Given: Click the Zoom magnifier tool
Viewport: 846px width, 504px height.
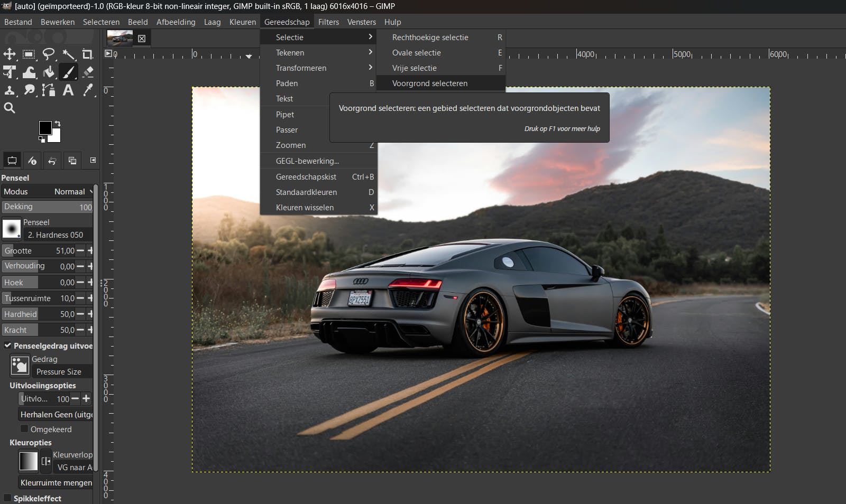Looking at the screenshot, I should point(10,108).
